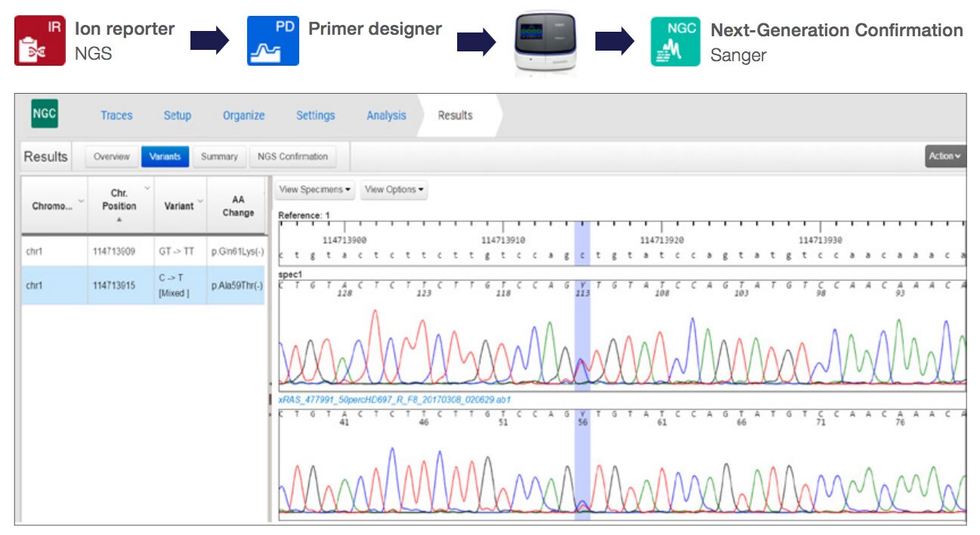Go to the Setup step
Screen dimensions: 980x535
pyautogui.click(x=177, y=116)
